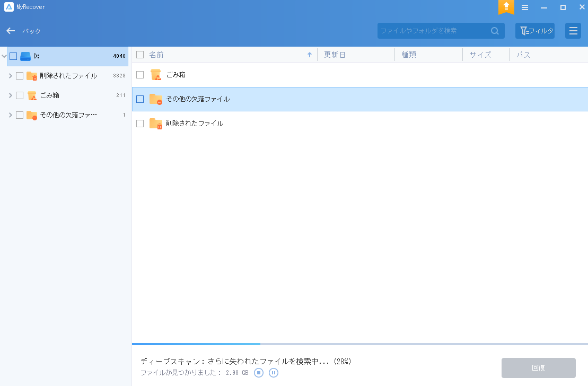The width and height of the screenshot is (588, 386).
Task: Maximize the MyRecover window
Action: 563,7
